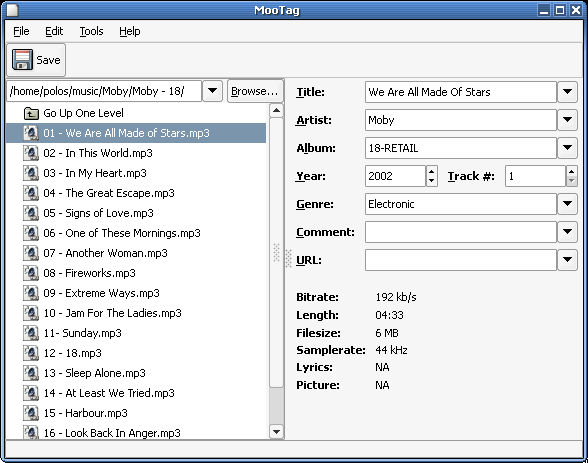The image size is (588, 463).
Task: Increase the Year value with the up arrow
Action: click(x=432, y=172)
